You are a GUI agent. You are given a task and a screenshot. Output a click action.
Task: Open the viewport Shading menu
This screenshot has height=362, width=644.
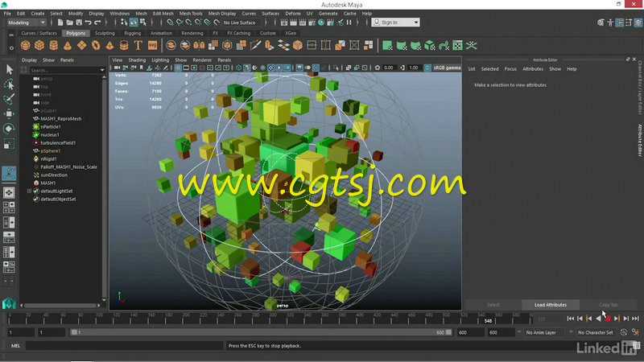137,60
